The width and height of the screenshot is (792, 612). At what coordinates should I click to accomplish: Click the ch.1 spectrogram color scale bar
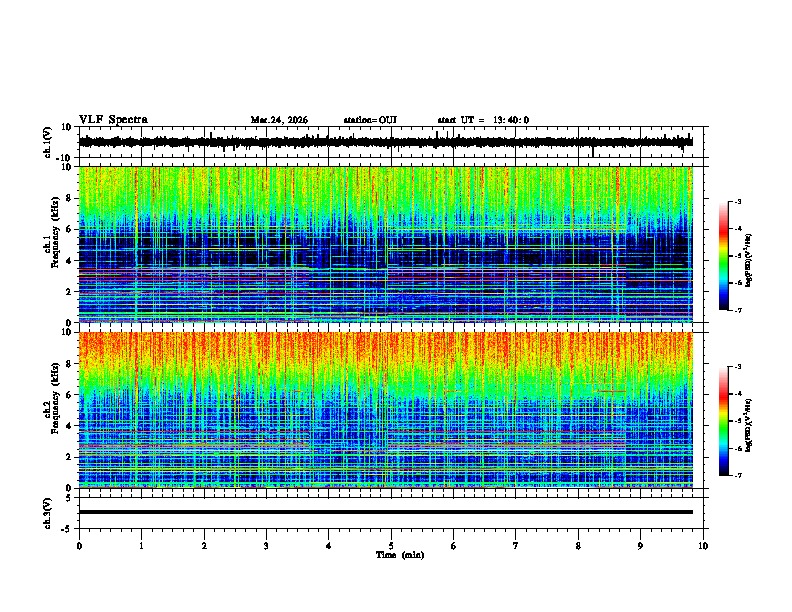coord(724,256)
